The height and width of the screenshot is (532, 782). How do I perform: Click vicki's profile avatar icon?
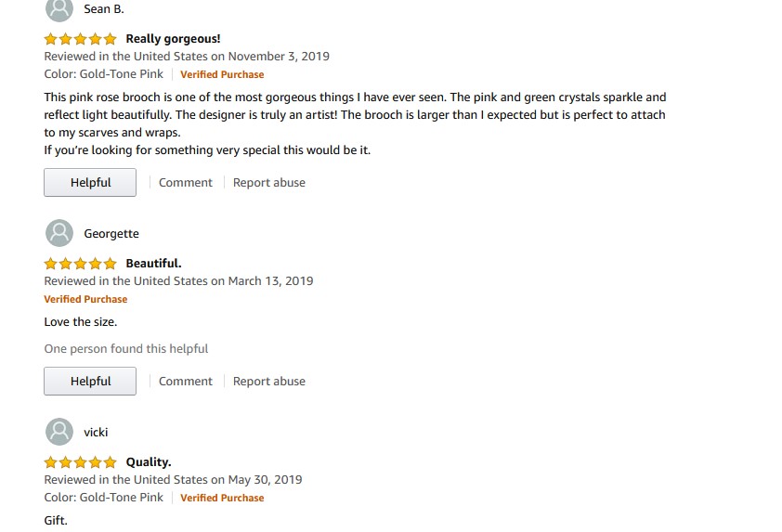59,432
